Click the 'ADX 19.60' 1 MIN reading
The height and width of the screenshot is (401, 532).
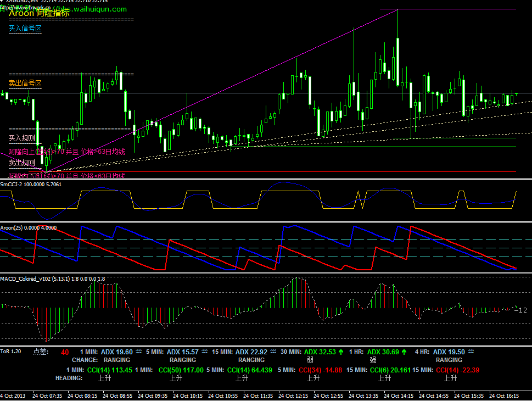coord(117,352)
